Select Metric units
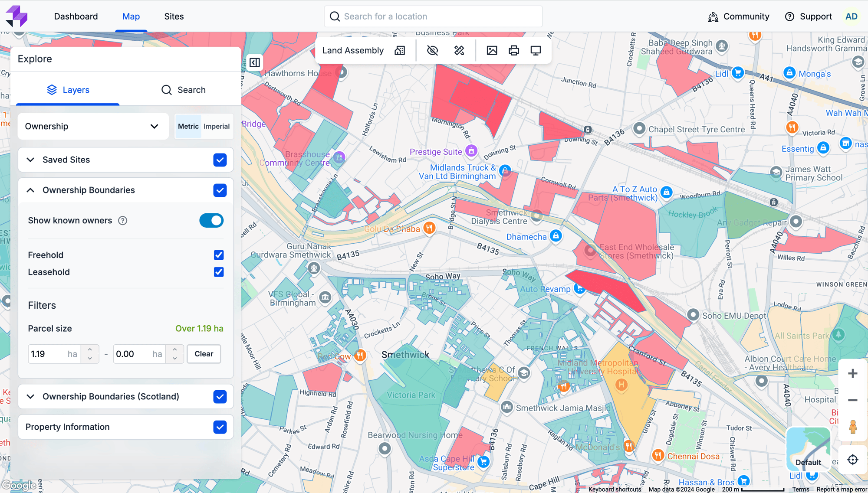Image resolution: width=868 pixels, height=493 pixels. (x=188, y=126)
